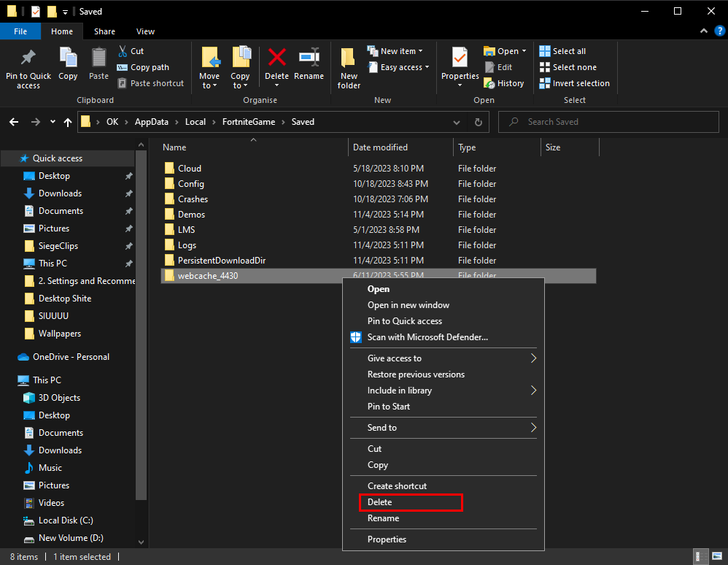Open the Move to ribbon button

tap(209, 68)
